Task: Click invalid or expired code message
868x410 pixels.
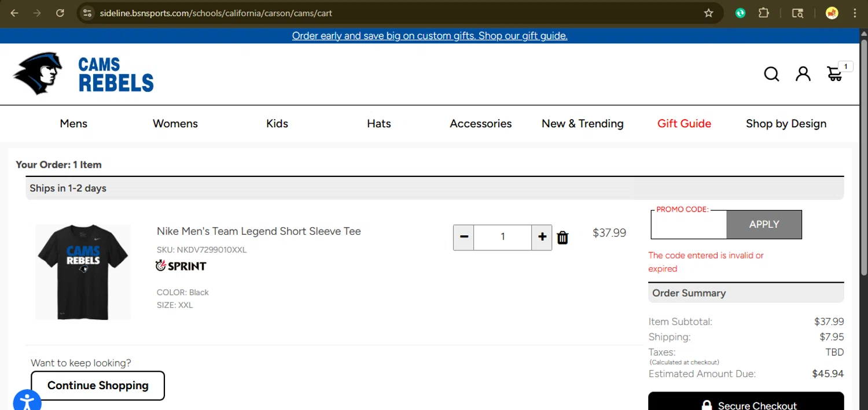Action: point(706,262)
